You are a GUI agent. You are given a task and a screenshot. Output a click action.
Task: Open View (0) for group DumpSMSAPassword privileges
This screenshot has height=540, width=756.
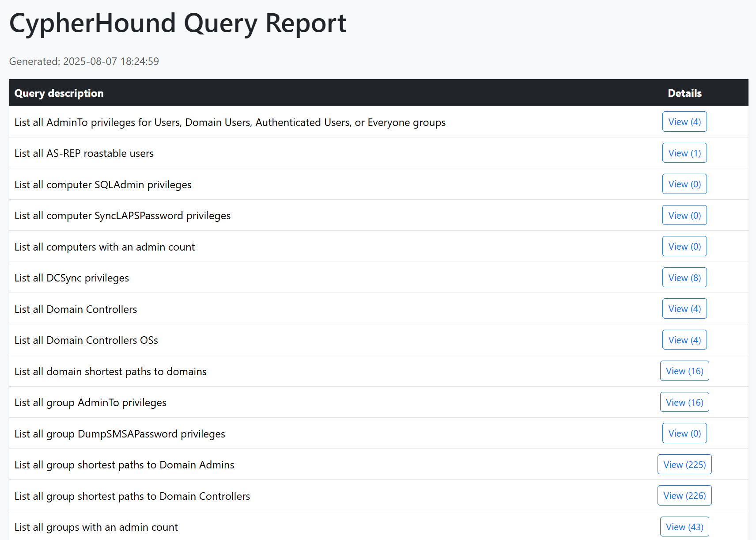(684, 433)
